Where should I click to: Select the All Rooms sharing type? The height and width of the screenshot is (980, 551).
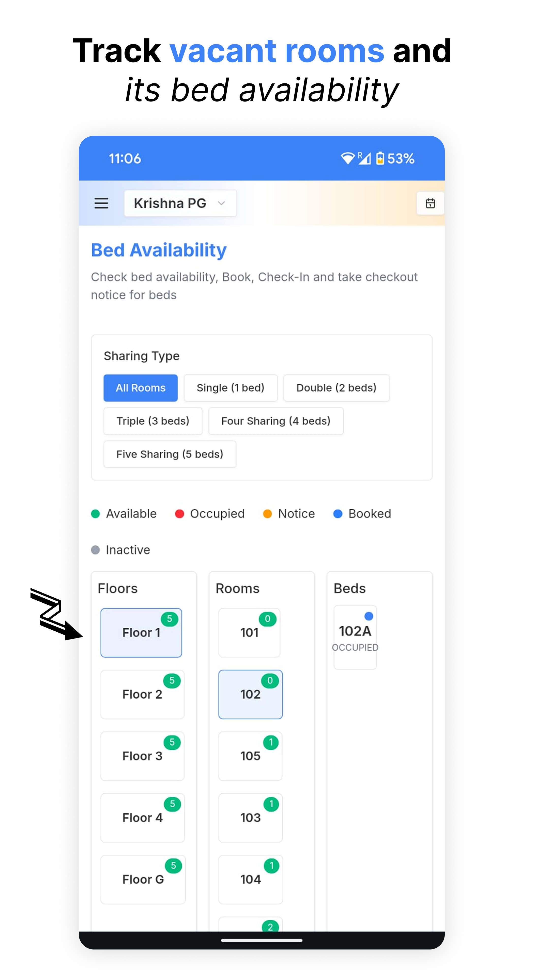point(140,388)
